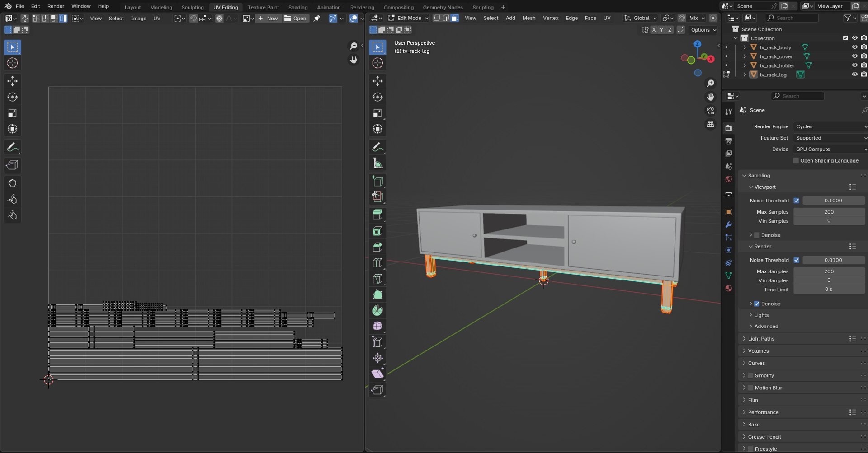Open the Modifiers properties tab
Screen dimensions: 868x453
click(728, 224)
